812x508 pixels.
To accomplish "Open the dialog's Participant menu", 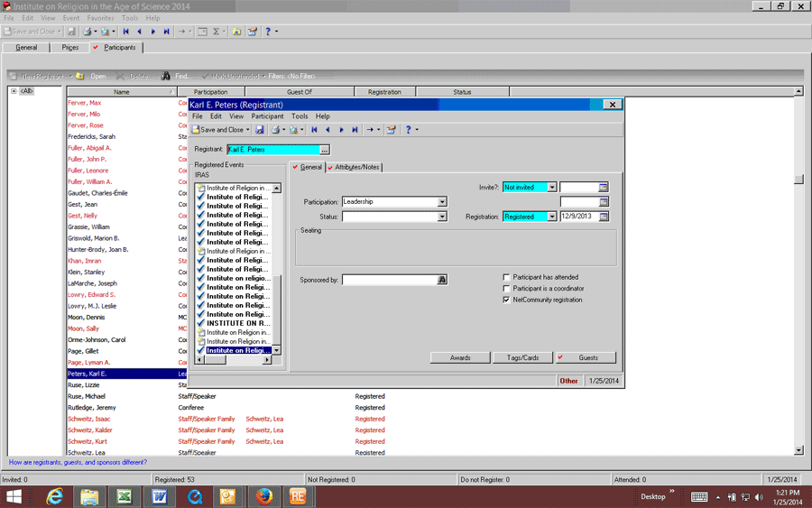I will (x=267, y=116).
